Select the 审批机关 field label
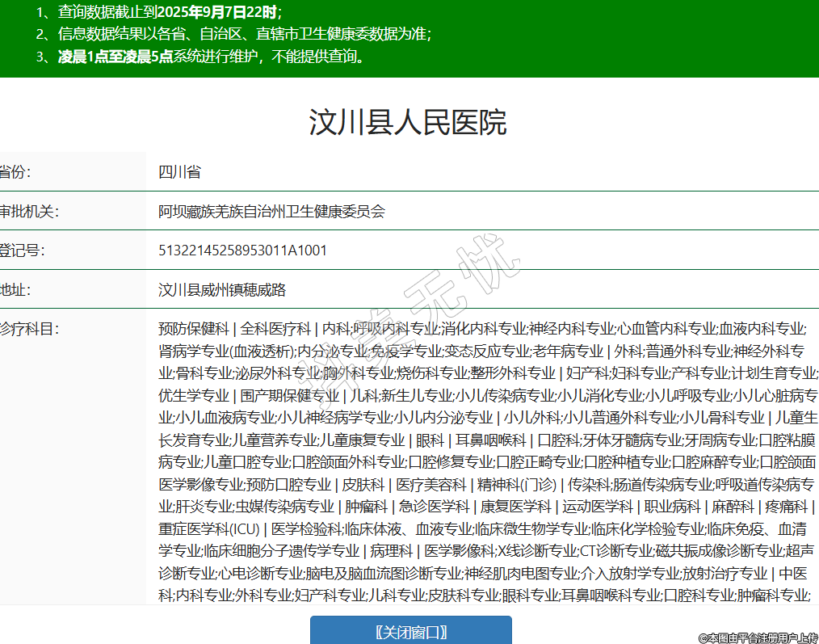819x644 pixels. click(29, 212)
